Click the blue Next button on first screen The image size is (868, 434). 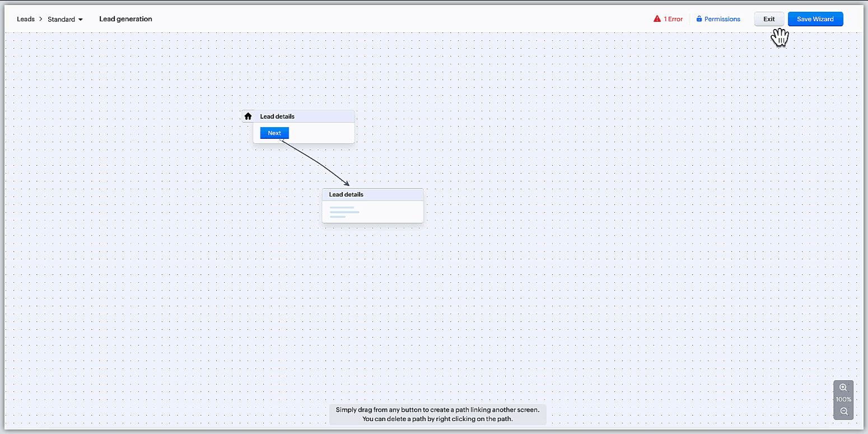(x=274, y=133)
